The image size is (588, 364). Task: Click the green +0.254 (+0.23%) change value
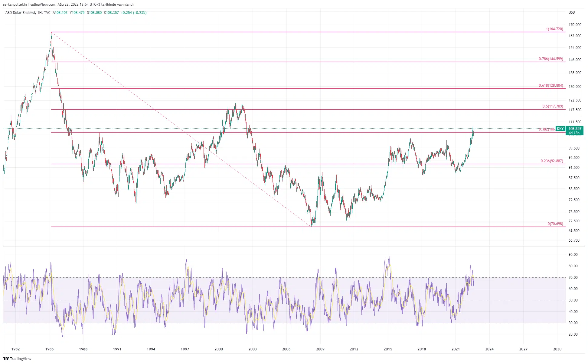coord(133,13)
